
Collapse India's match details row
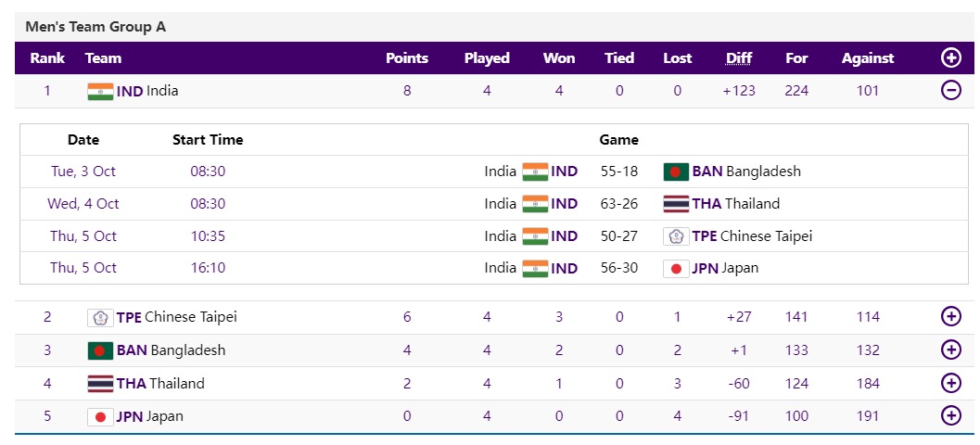(950, 91)
